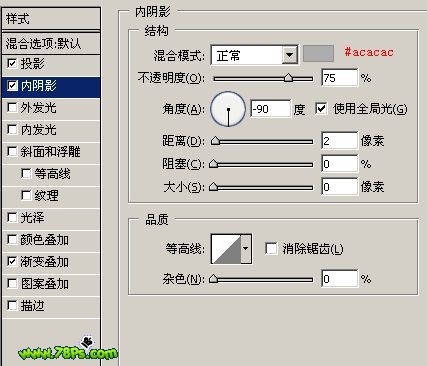Click the 距离 distance slider handle
Image resolution: width=427 pixels, height=366 pixels.
pos(216,141)
